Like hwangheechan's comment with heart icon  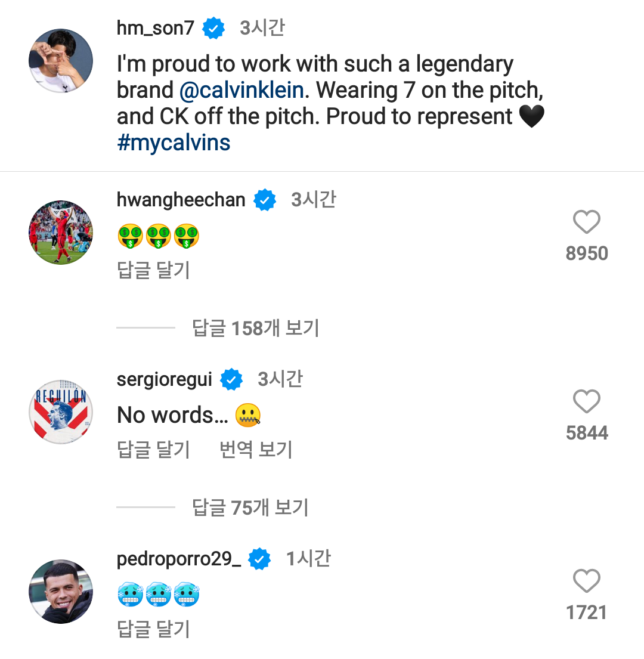pos(586,221)
